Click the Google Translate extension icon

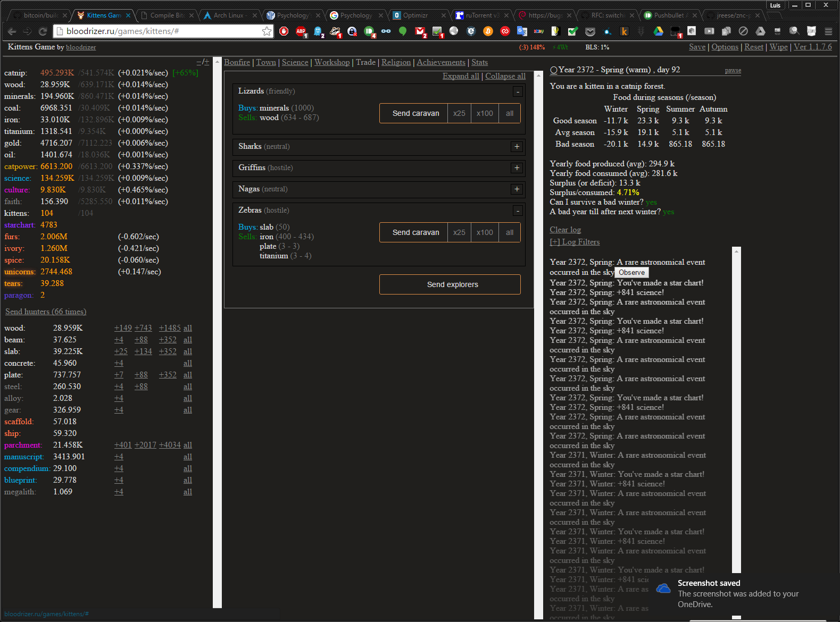tap(522, 31)
